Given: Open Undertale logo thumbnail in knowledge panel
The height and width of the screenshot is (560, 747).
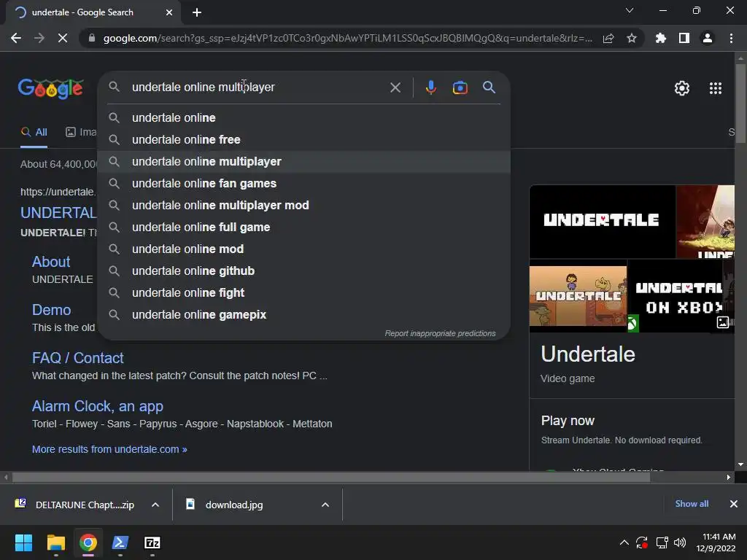Looking at the screenshot, I should pyautogui.click(x=602, y=222).
